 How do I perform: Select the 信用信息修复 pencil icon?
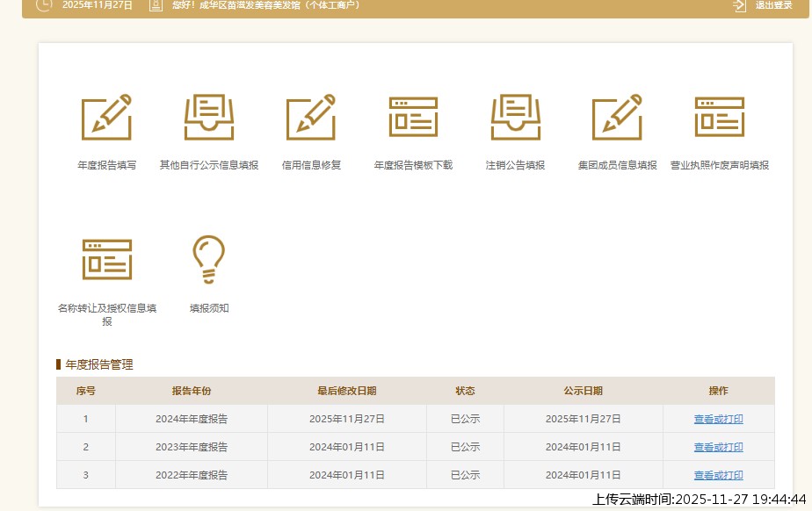coord(311,116)
